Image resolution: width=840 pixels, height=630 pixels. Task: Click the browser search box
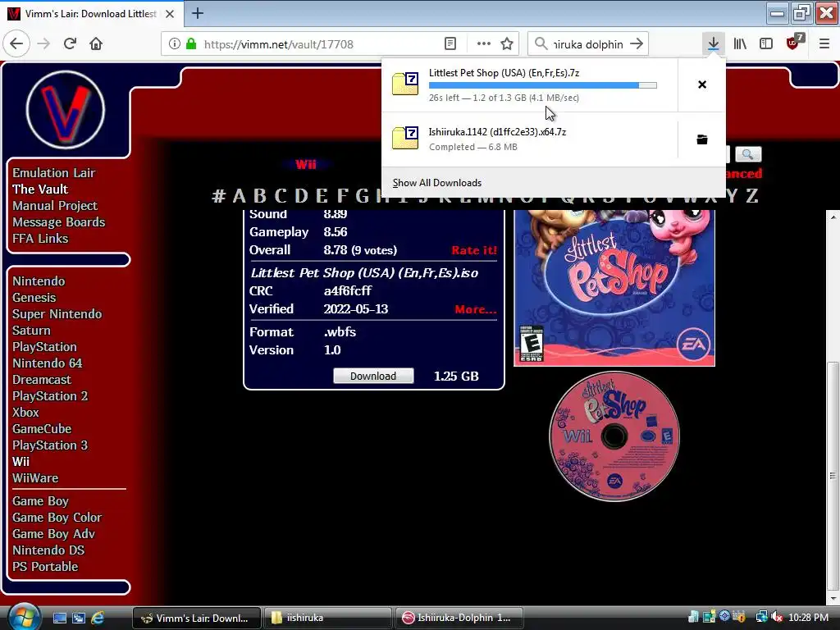(x=587, y=44)
